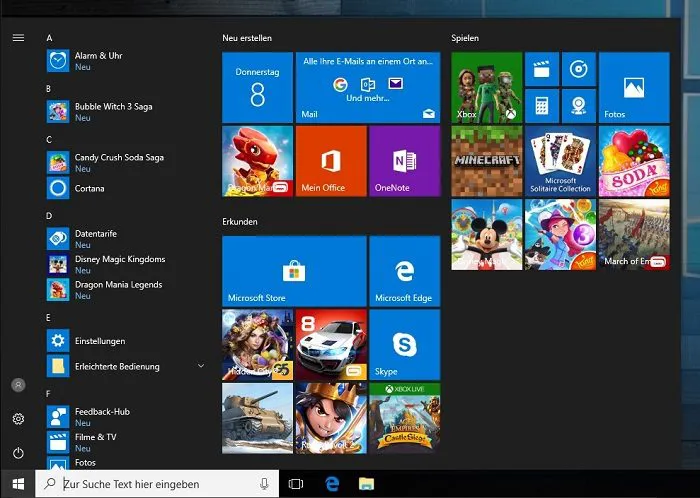Click the Windows Start button
The width and height of the screenshot is (700, 498).
click(x=18, y=484)
